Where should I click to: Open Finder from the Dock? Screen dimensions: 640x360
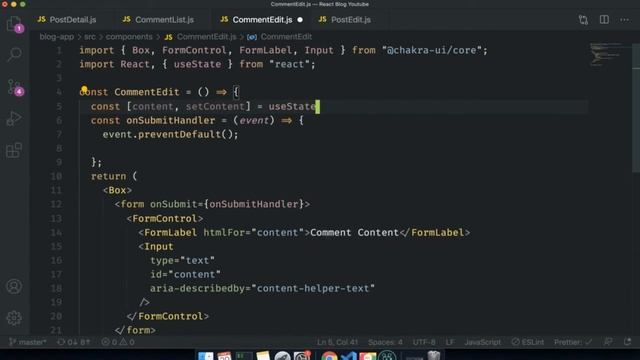coord(205,356)
